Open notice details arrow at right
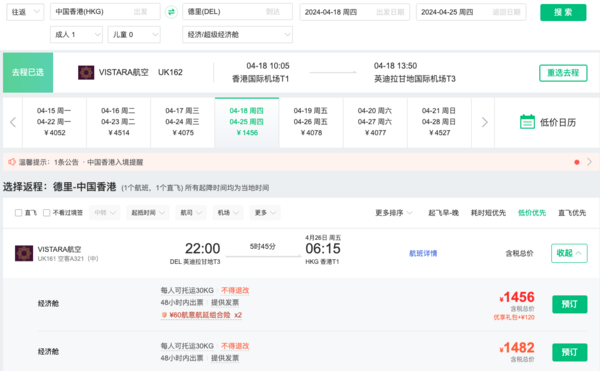 click(589, 162)
